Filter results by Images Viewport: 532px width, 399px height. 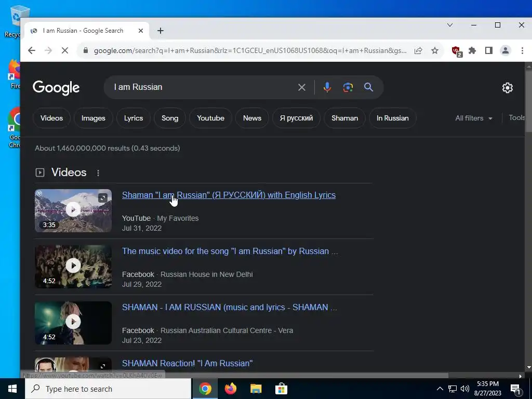(94, 118)
